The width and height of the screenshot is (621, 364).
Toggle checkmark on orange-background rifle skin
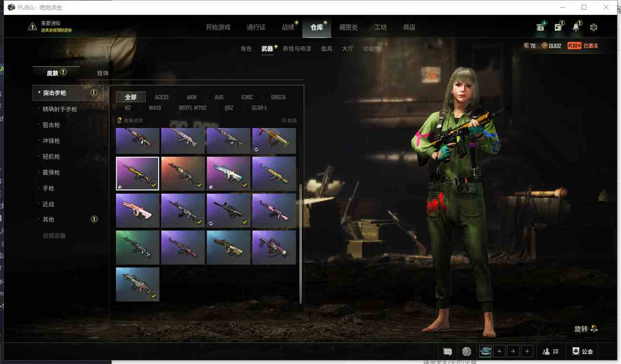pyautogui.click(x=199, y=185)
